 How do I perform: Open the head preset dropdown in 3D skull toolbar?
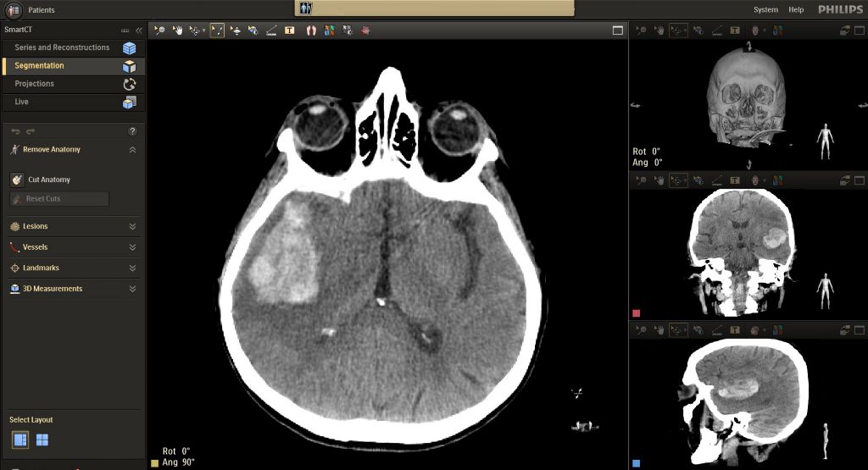pos(765,31)
